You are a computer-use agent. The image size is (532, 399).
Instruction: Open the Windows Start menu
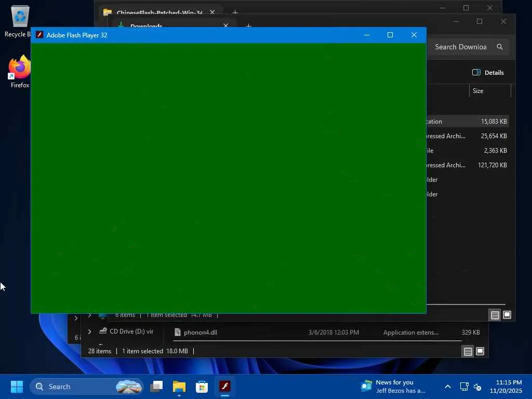17,387
